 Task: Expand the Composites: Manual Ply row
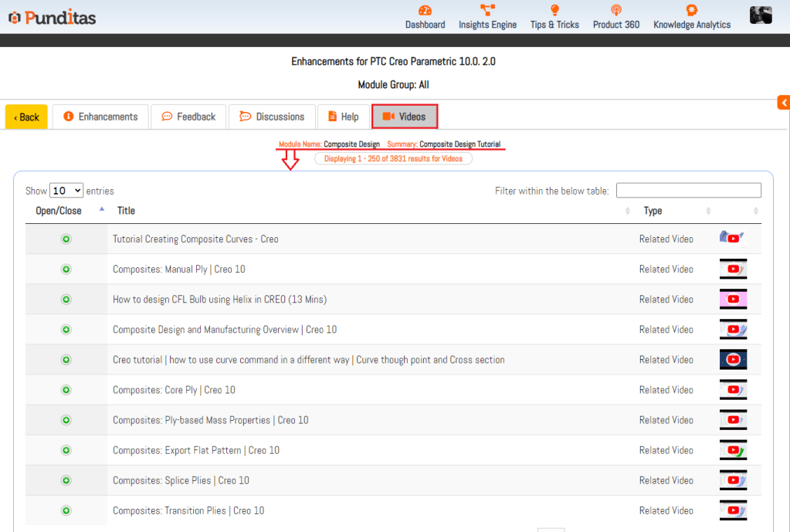click(x=66, y=269)
